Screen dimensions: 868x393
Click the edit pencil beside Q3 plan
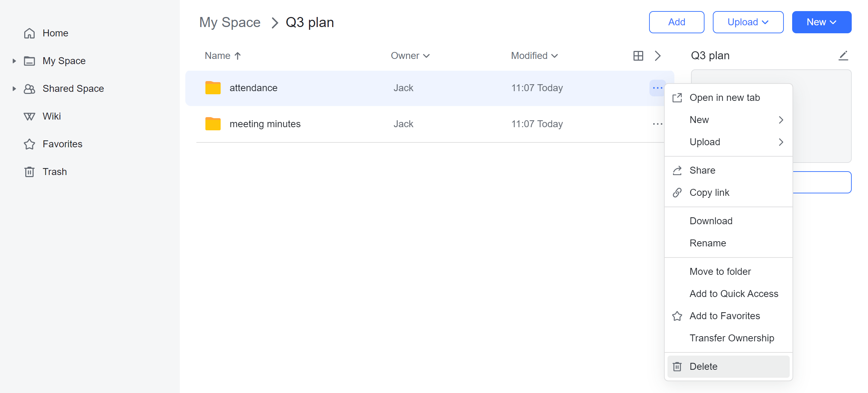pyautogui.click(x=844, y=55)
